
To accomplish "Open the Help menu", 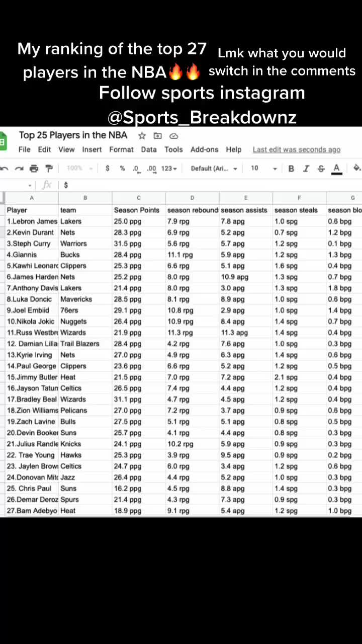I will point(233,149).
